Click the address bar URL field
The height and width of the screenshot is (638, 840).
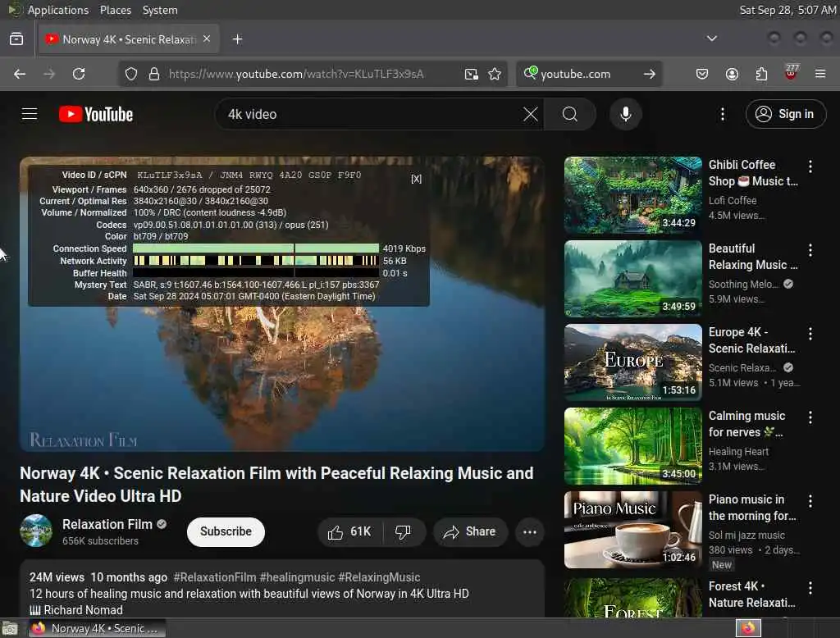coord(296,74)
